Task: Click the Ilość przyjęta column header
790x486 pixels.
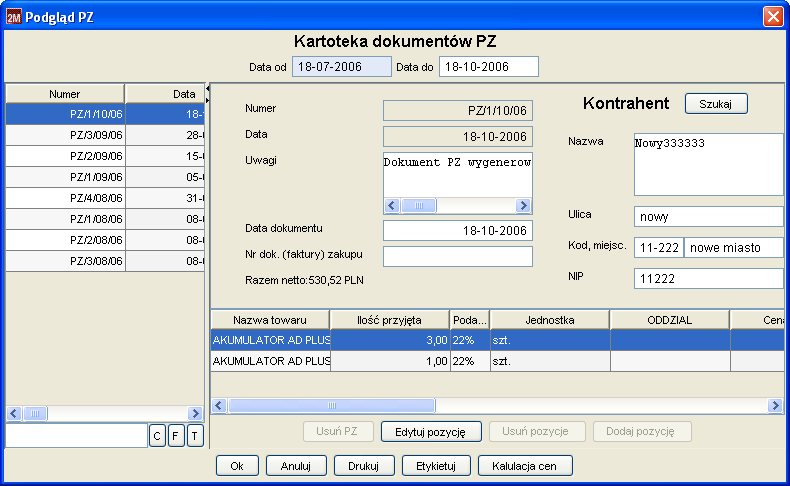Action: [x=389, y=320]
